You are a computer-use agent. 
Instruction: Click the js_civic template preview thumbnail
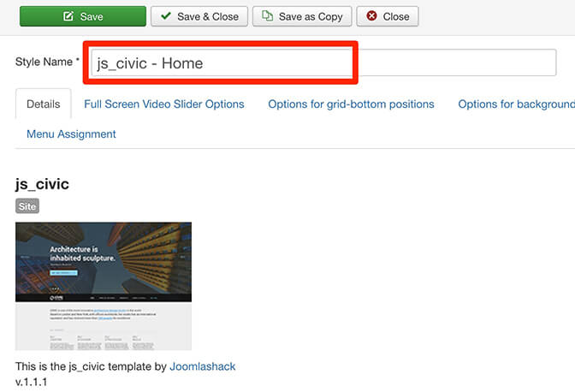[104, 287]
